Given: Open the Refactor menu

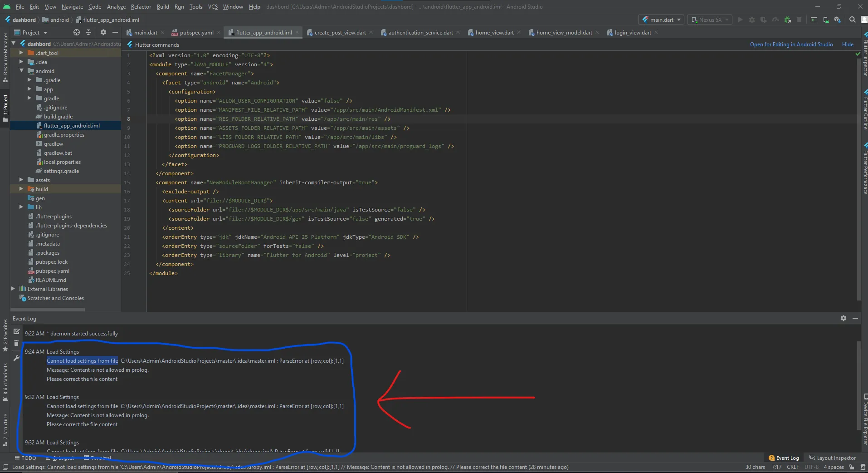Looking at the screenshot, I should pyautogui.click(x=141, y=7).
